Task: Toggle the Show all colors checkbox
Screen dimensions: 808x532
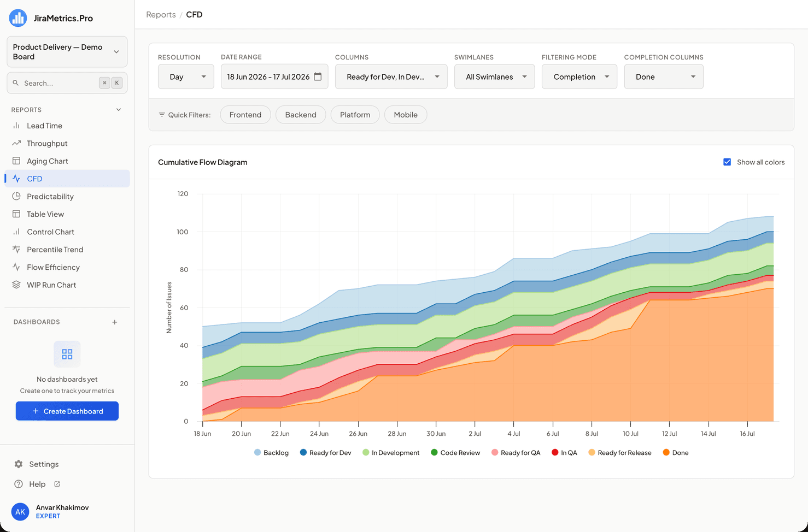Action: click(727, 162)
